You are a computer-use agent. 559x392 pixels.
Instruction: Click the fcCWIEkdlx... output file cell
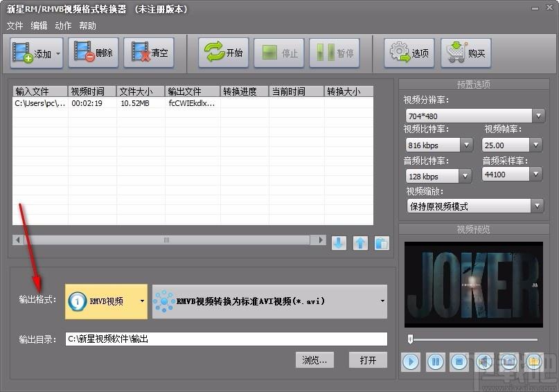point(192,103)
